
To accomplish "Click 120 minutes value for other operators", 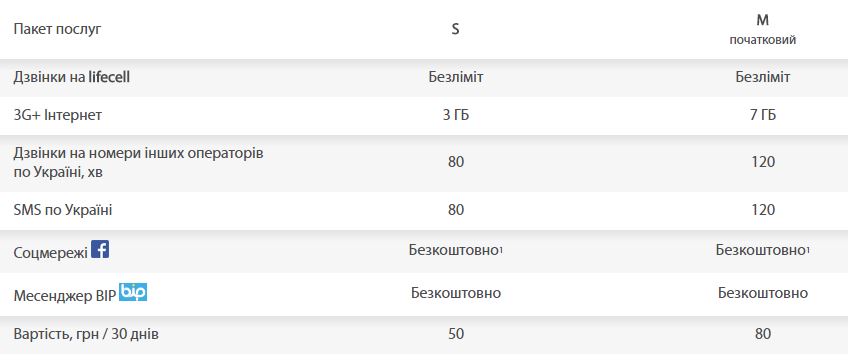I will 763,162.
